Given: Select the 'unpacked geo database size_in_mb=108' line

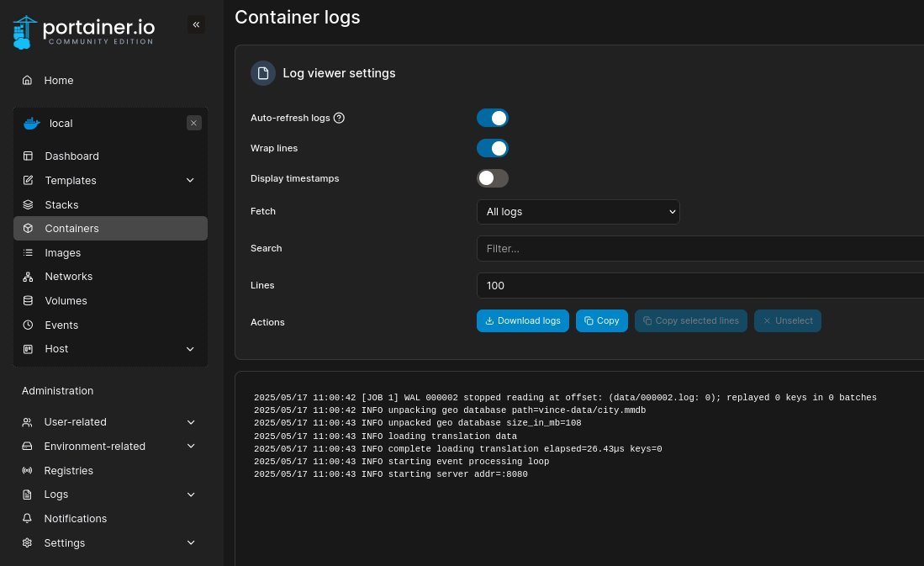Looking at the screenshot, I should click(x=417, y=423).
